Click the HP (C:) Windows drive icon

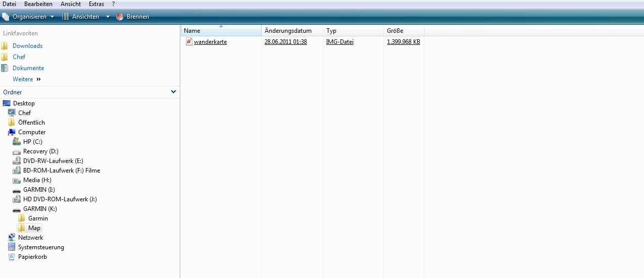click(x=17, y=142)
